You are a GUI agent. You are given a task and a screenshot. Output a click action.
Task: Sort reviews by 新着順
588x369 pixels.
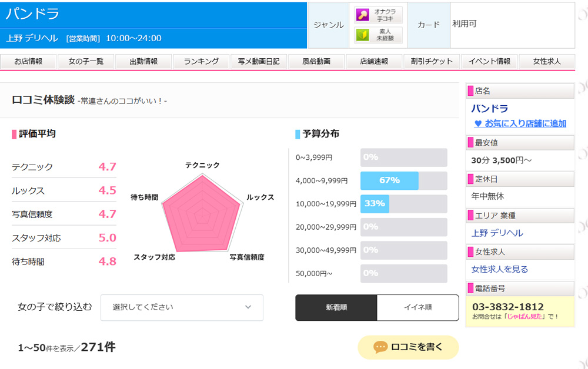pos(336,307)
